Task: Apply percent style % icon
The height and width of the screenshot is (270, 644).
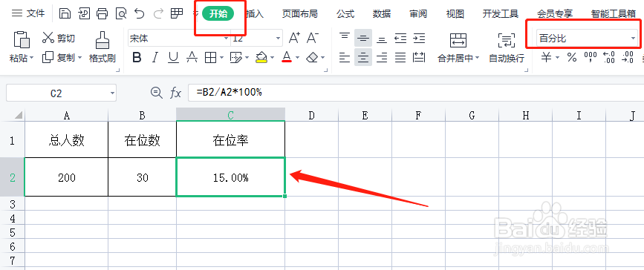Action: pos(572,57)
